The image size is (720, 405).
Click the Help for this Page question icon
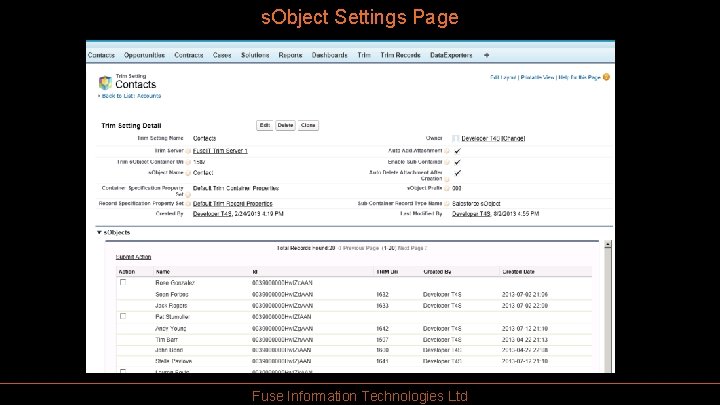pos(606,77)
